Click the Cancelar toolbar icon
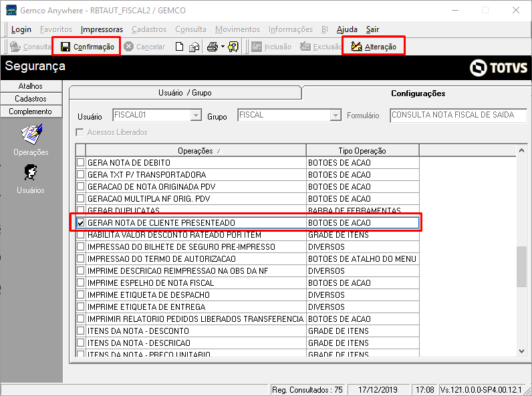The image size is (532, 396). click(128, 47)
